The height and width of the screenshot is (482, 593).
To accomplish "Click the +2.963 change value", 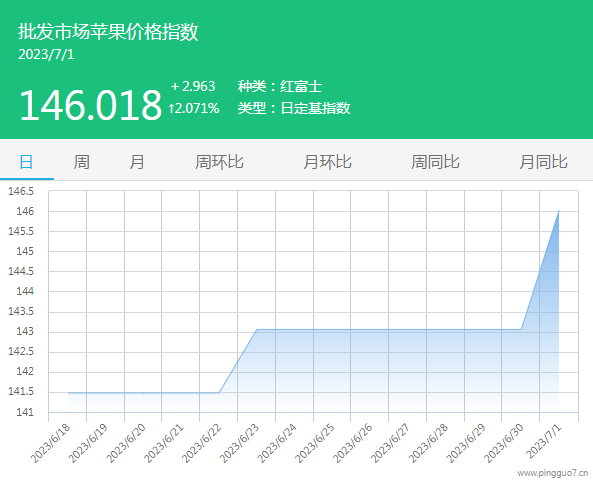I will point(193,87).
